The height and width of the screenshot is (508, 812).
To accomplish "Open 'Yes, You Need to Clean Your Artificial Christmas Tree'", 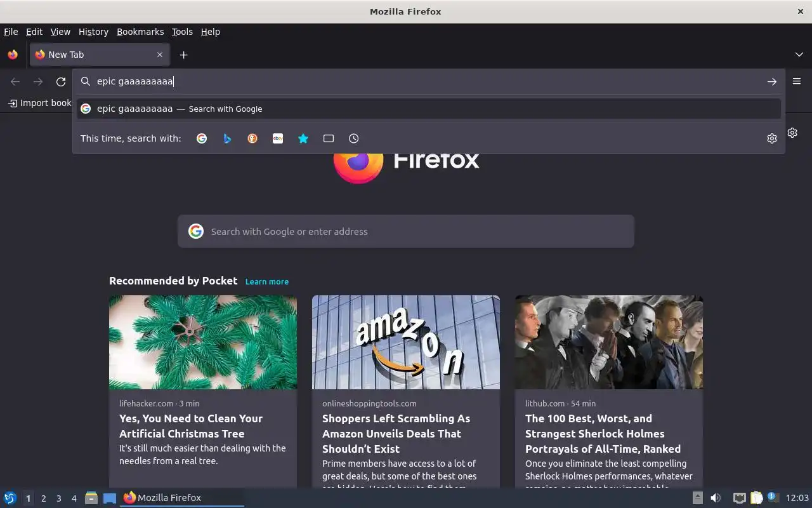I will click(191, 426).
